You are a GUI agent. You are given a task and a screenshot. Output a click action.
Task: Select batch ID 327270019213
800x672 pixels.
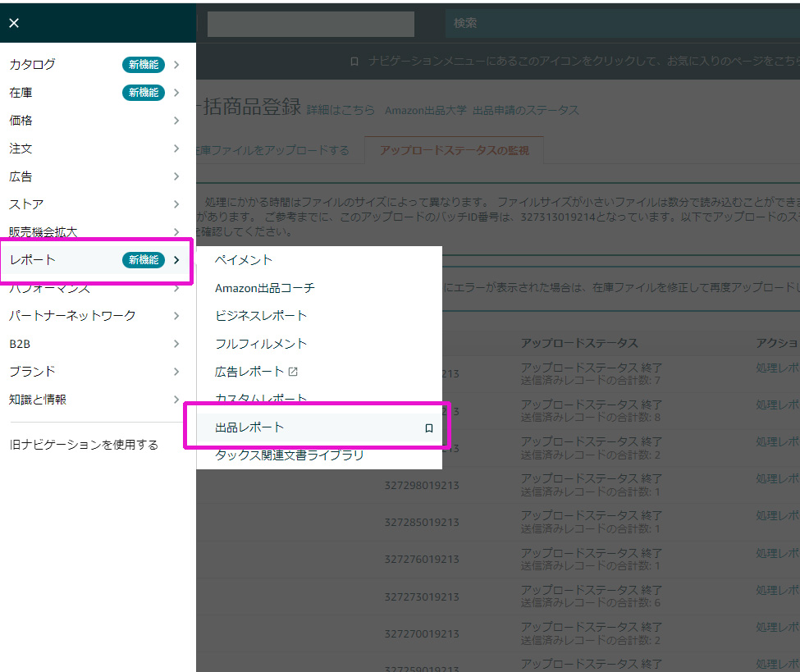(422, 633)
